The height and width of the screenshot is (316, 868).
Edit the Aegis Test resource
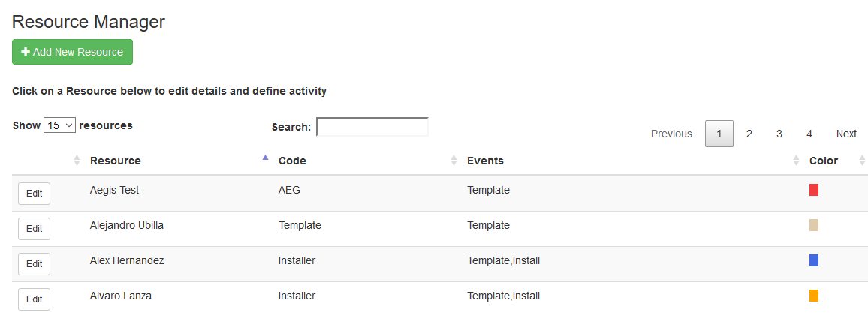[x=34, y=194]
